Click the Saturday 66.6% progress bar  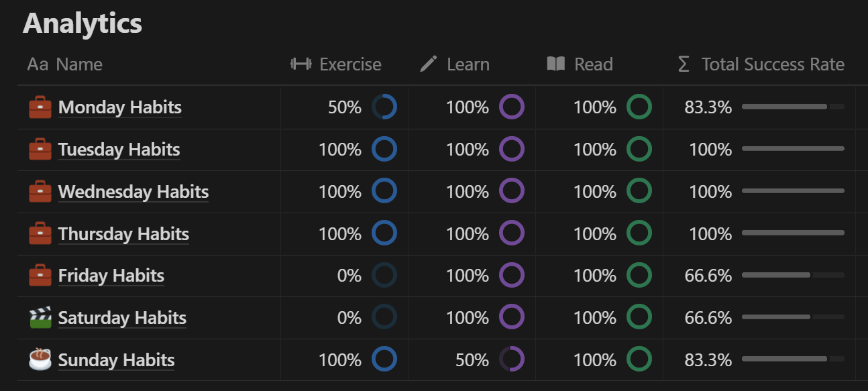click(793, 317)
